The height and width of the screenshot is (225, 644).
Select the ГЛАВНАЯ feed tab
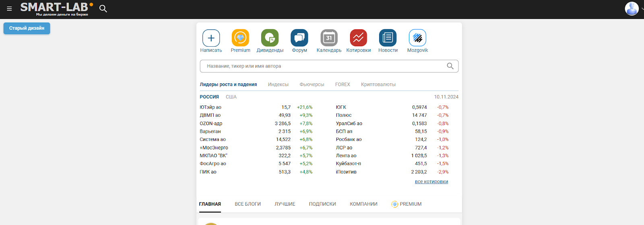pyautogui.click(x=210, y=204)
